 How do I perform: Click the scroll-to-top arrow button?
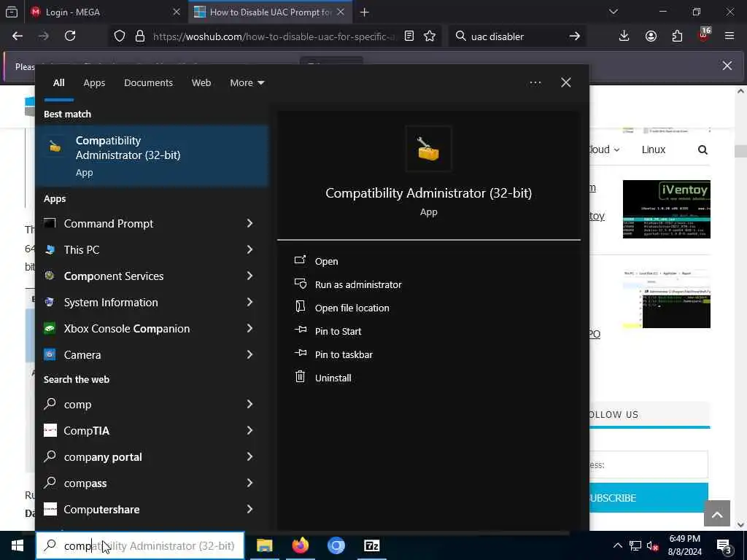click(717, 513)
